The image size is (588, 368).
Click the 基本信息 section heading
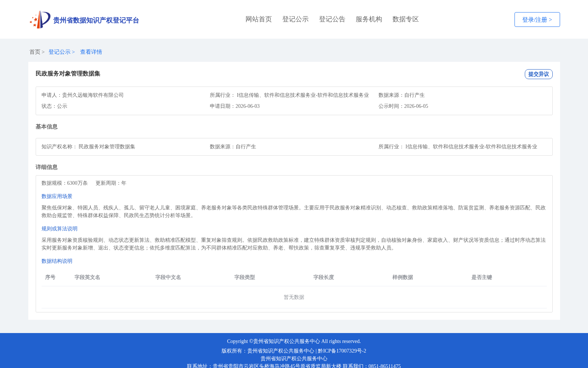pos(47,127)
